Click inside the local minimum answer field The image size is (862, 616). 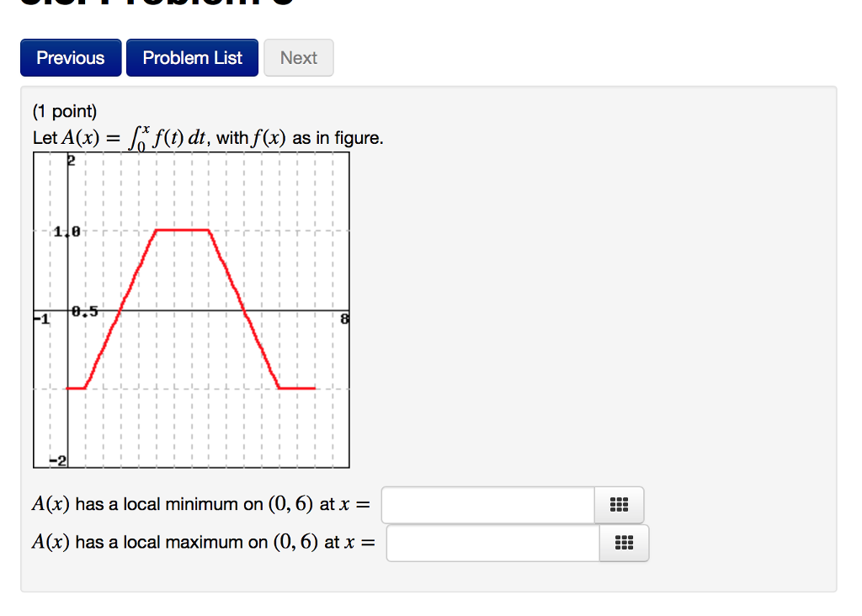(488, 504)
